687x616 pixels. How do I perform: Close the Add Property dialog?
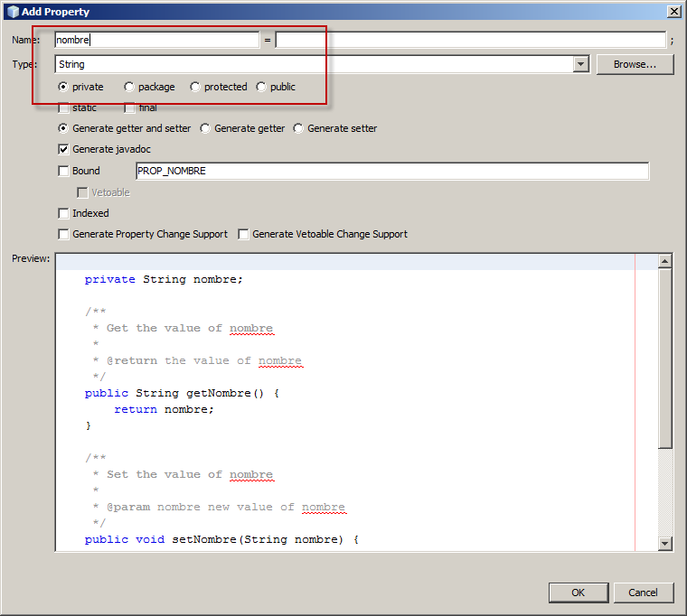673,12
